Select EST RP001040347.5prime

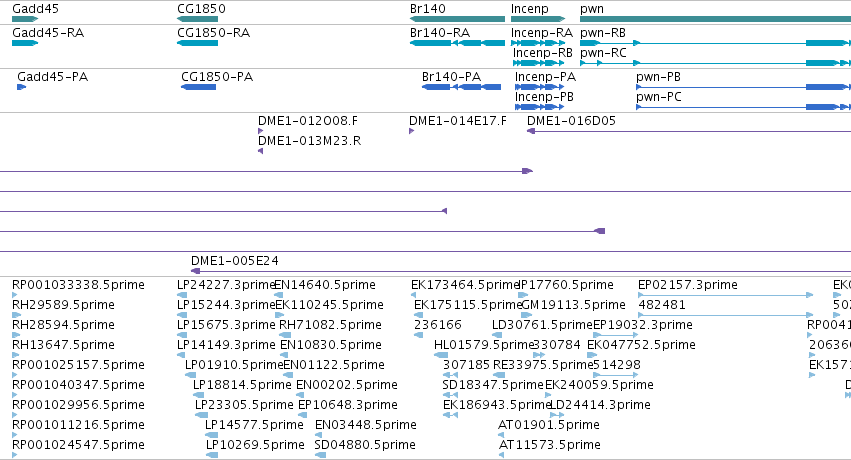coord(15,395)
